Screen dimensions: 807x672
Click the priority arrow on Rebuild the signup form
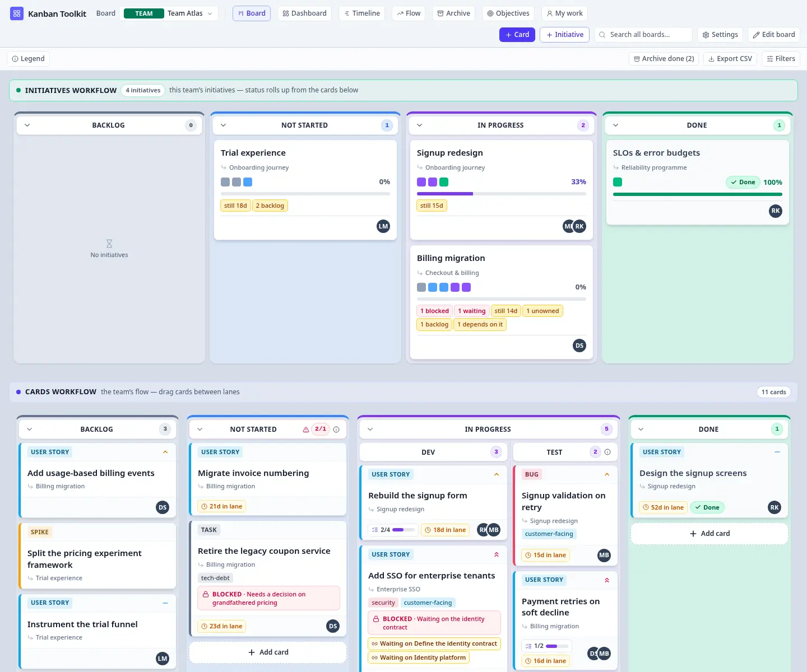tap(497, 474)
